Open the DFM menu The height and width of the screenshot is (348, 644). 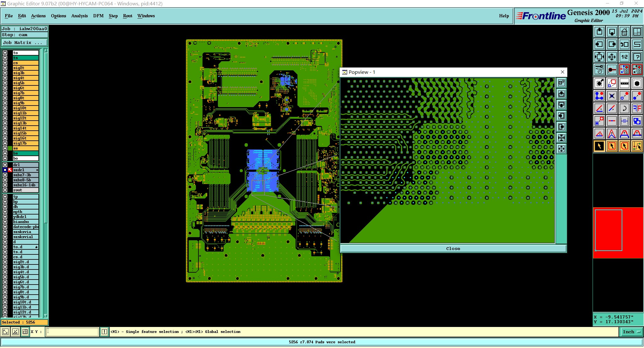pos(98,16)
